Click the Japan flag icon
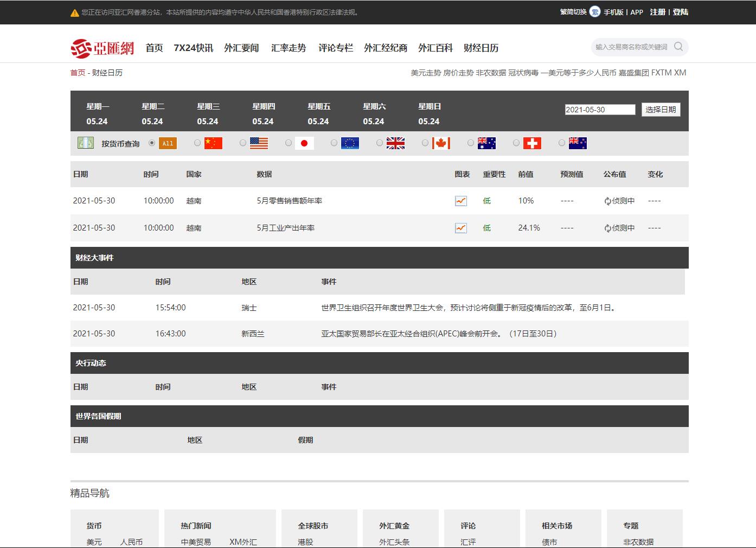 click(x=304, y=143)
